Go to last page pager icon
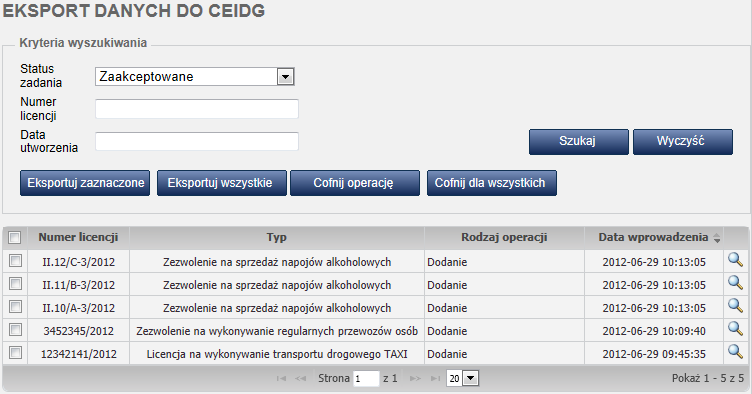752x394 pixels. click(x=435, y=379)
